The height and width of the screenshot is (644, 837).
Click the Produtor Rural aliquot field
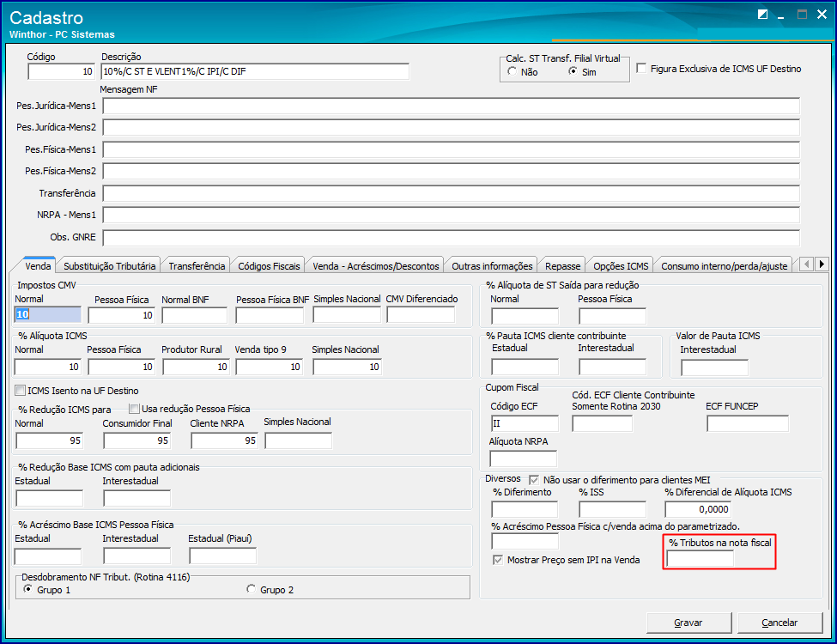[196, 367]
